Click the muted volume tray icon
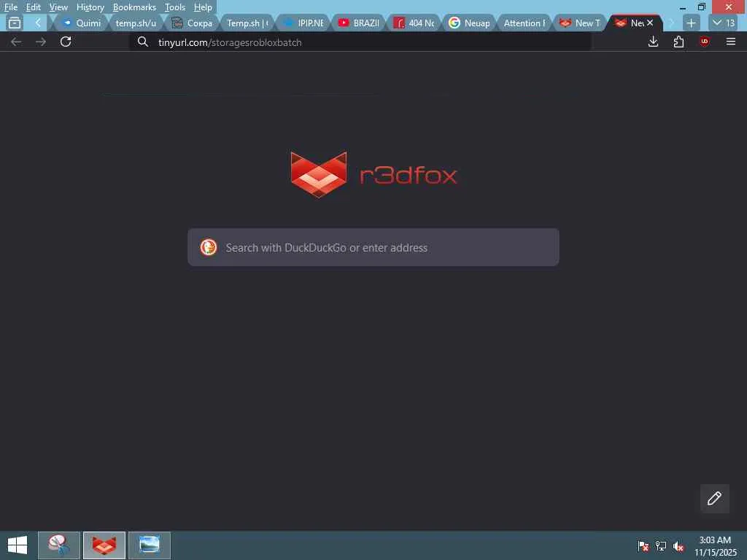This screenshot has width=747, height=560. click(678, 546)
